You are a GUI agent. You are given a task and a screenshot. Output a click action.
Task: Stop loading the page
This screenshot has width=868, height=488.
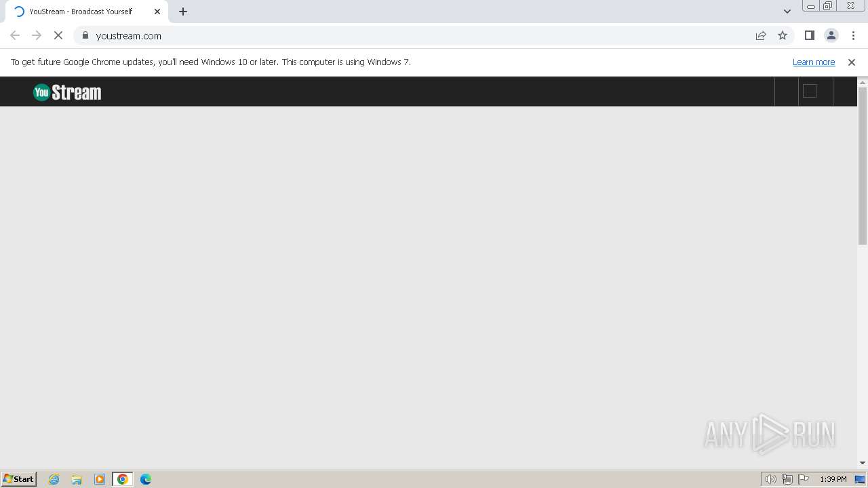coord(58,35)
